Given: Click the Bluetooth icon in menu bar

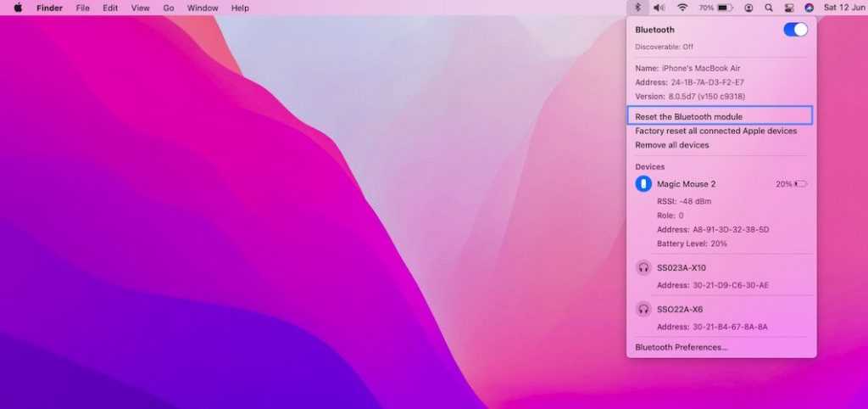Looking at the screenshot, I should [x=637, y=8].
